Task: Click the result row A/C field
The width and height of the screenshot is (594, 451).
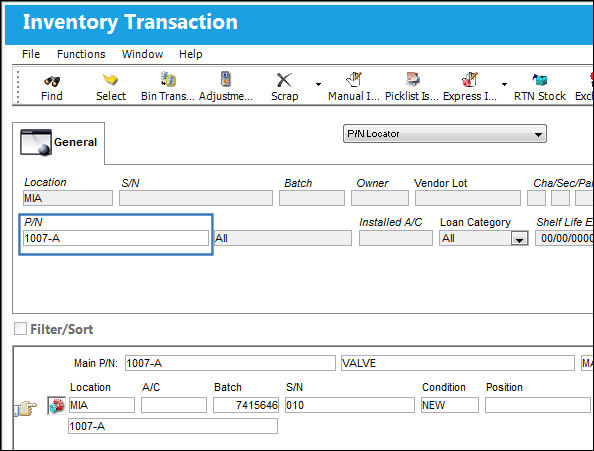Action: pos(174,405)
